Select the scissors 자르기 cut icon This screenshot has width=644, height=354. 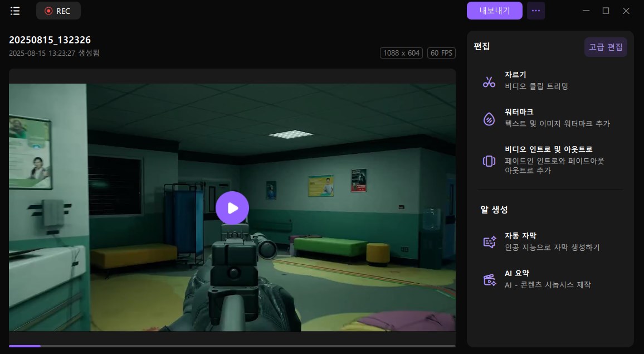489,82
